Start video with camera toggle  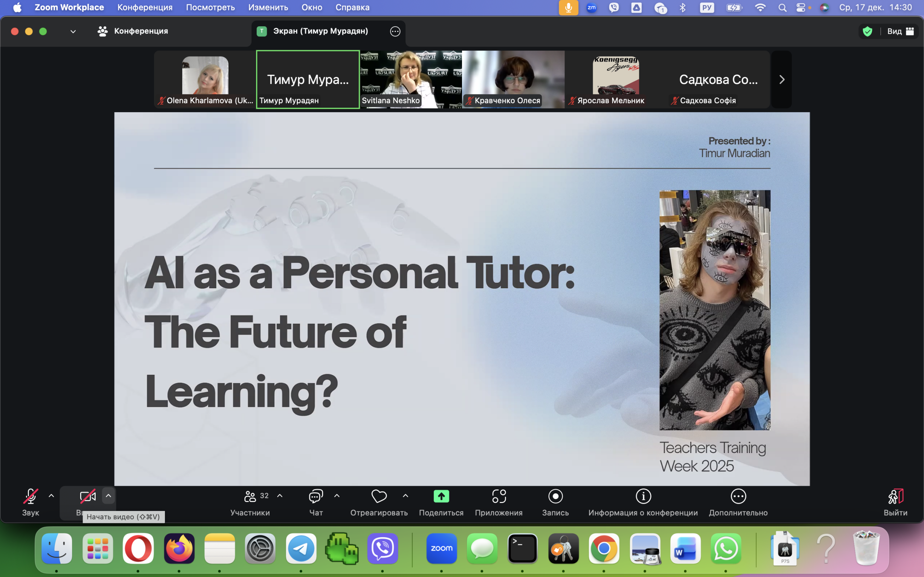pyautogui.click(x=87, y=496)
